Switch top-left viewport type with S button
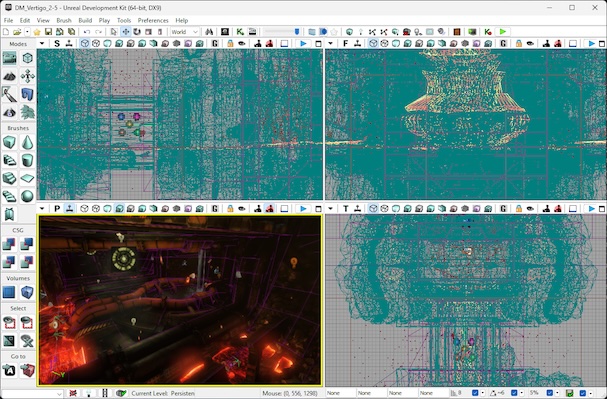The width and height of the screenshot is (607, 399). coord(57,43)
